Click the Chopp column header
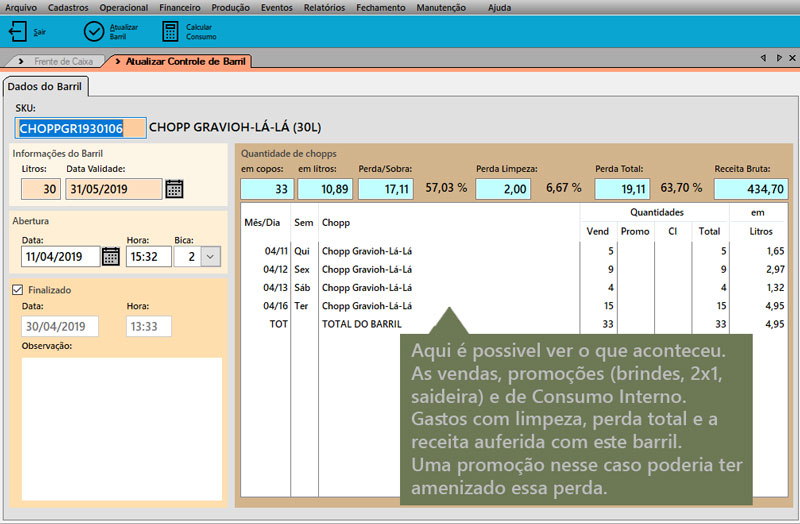 pyautogui.click(x=336, y=222)
